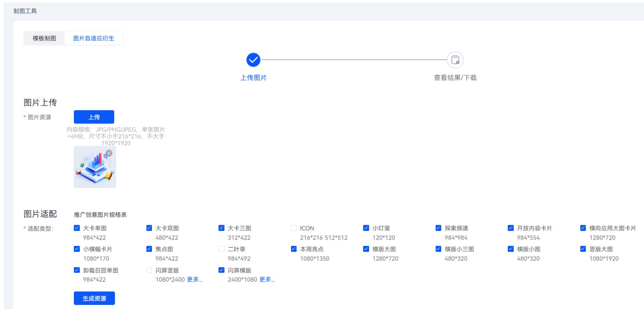Uncheck the 大卡单图 checkbox
Viewport: 644px width, 309px height.
[77, 228]
